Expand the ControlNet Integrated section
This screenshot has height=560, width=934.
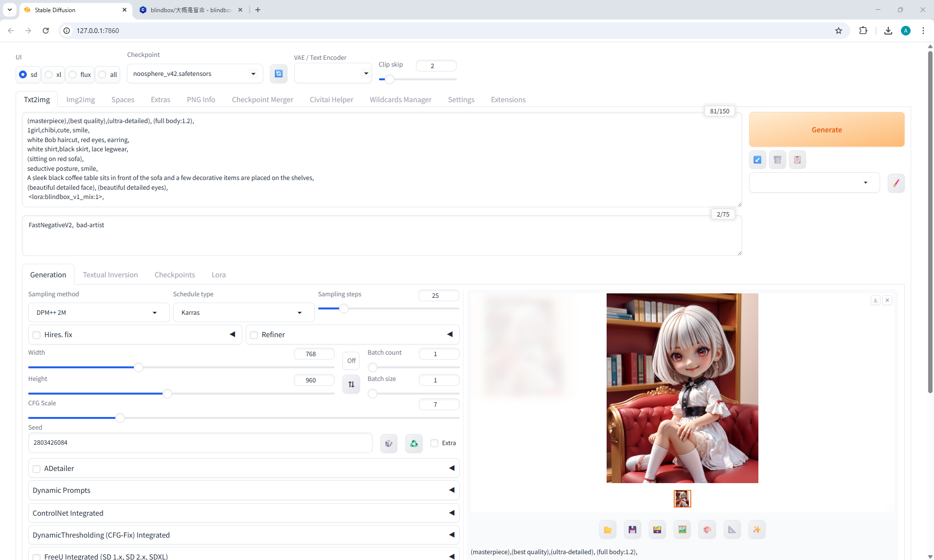pyautogui.click(x=243, y=513)
